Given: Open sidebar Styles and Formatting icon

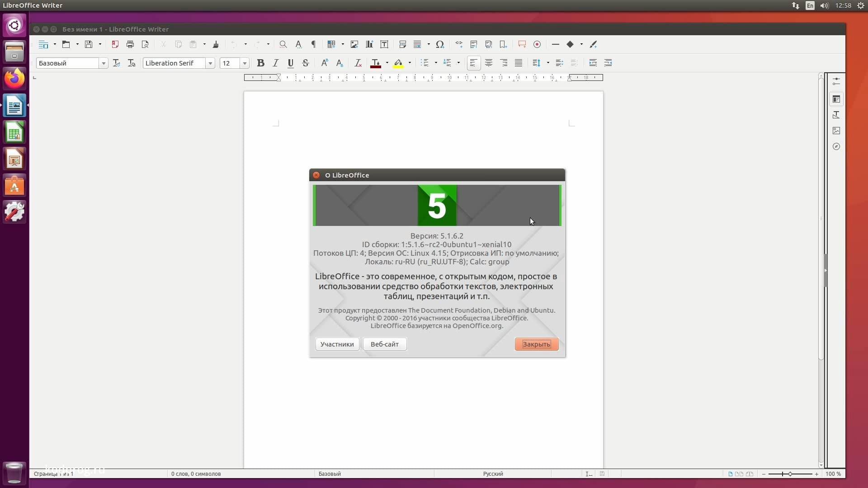Looking at the screenshot, I should point(836,115).
